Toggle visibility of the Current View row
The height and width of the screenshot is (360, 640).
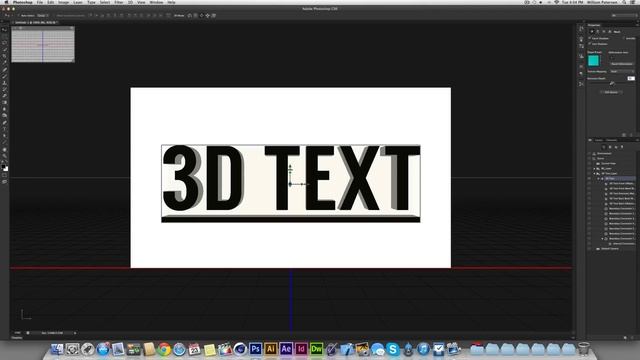point(589,164)
